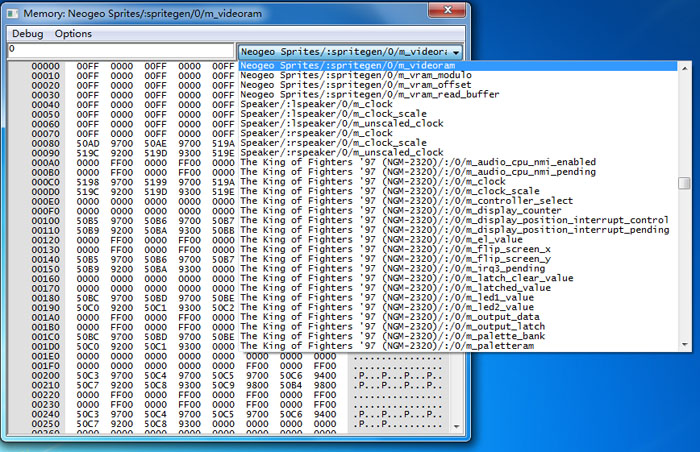Click the Memory window title icon
700x452 pixels.
12,14
